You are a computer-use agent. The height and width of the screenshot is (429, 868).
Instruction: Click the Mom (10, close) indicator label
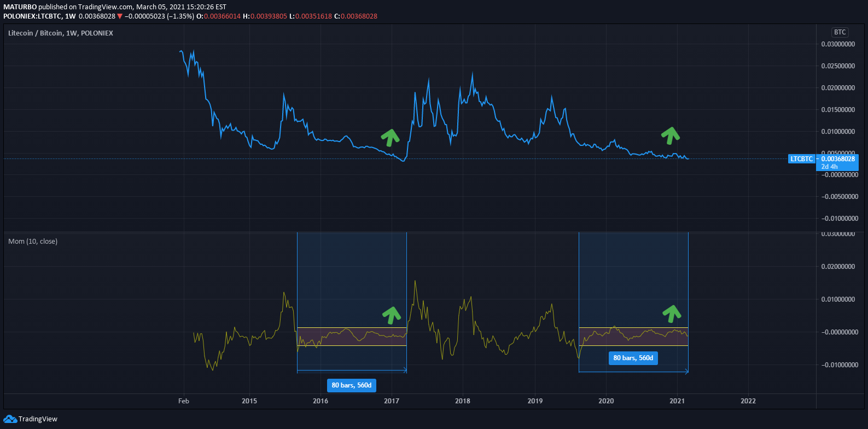(33, 242)
